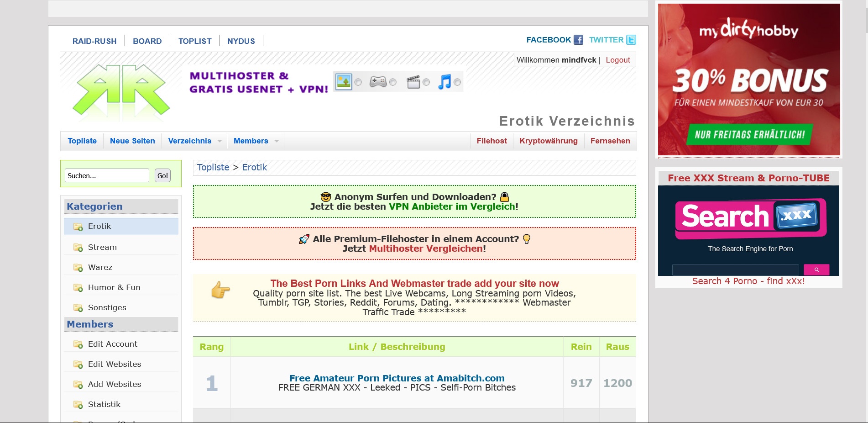This screenshot has width=868, height=423.
Task: Select the radio button beside music note
Action: click(457, 82)
